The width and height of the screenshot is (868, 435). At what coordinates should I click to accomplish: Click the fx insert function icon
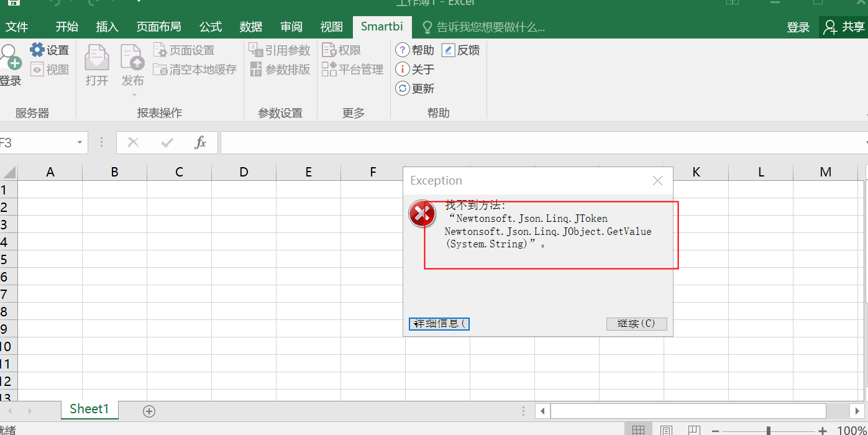pos(200,143)
